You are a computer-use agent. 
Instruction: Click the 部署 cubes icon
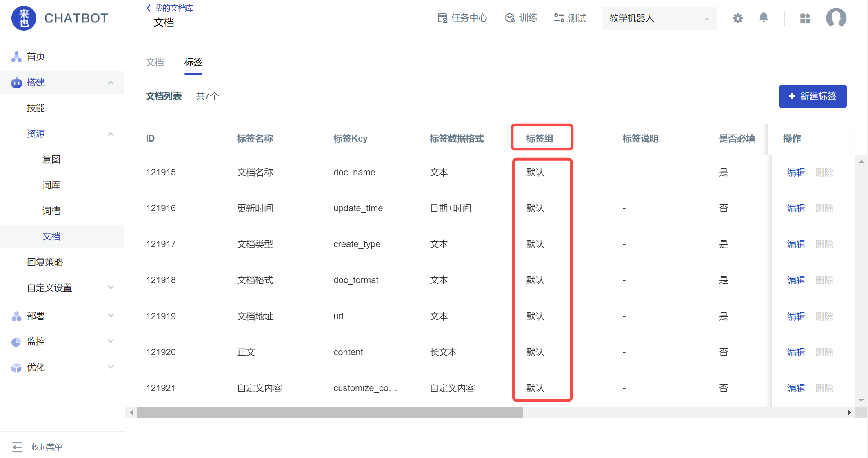point(16,316)
